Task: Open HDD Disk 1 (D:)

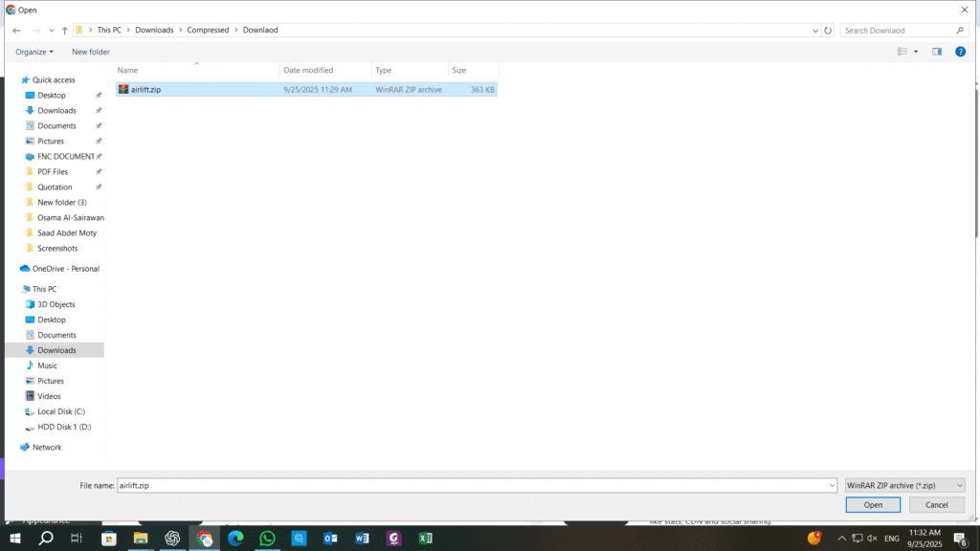Action: [64, 427]
